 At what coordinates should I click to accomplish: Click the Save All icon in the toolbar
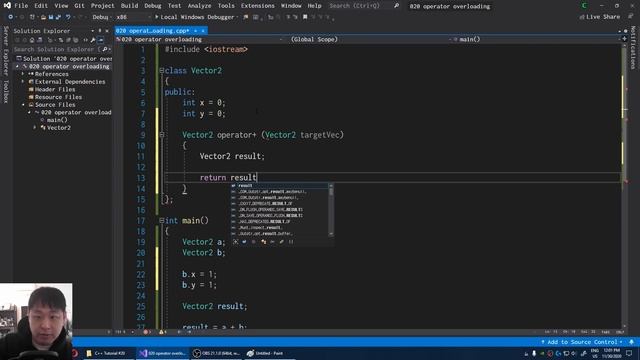point(58,17)
